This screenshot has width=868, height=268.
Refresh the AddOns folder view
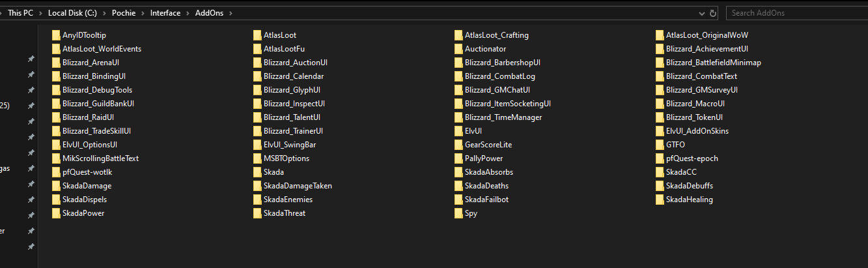[x=713, y=13]
